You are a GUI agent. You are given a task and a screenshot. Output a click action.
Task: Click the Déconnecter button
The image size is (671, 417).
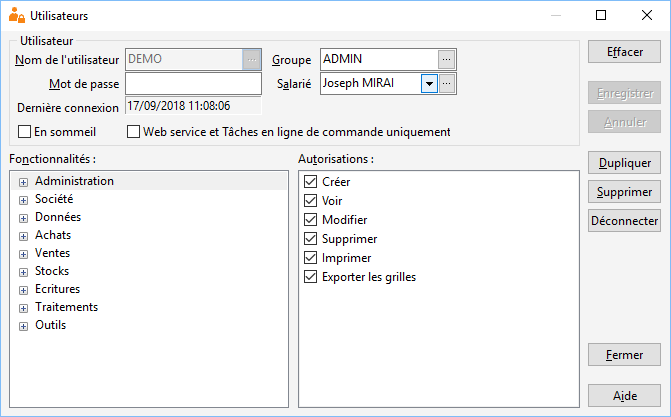624,221
